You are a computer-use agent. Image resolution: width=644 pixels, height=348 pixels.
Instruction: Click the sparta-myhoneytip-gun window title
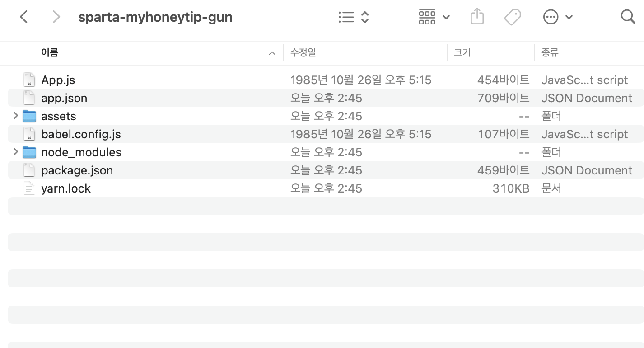(x=155, y=17)
